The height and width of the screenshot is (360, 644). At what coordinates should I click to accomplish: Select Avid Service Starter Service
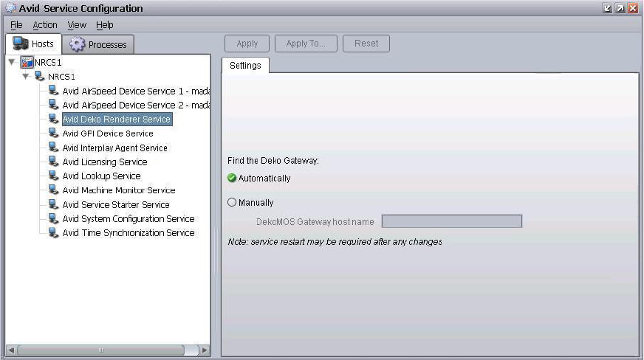116,204
